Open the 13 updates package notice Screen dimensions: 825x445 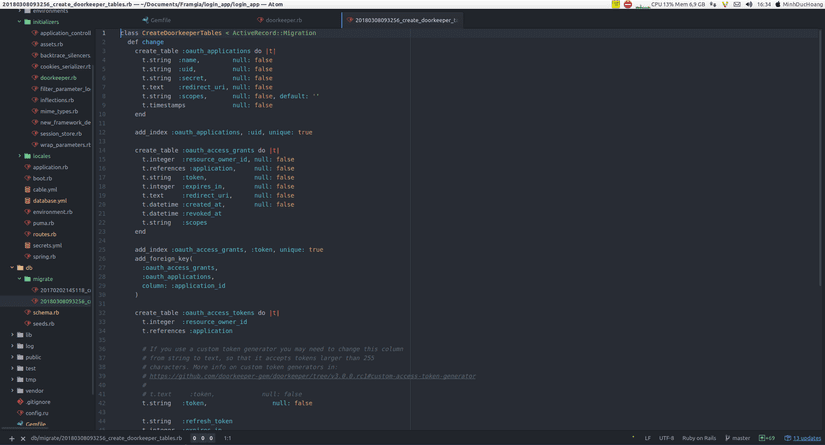(804, 438)
